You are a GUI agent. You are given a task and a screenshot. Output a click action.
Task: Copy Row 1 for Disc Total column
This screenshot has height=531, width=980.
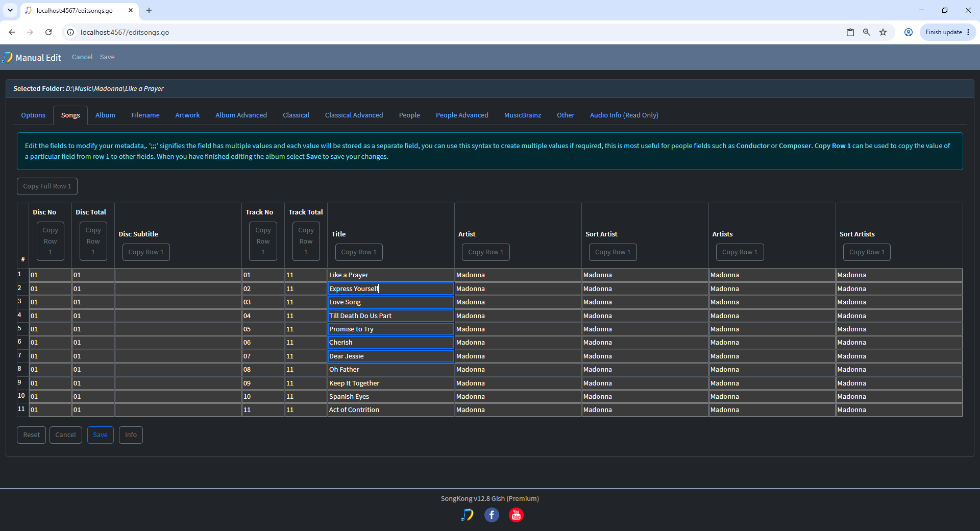coord(93,241)
